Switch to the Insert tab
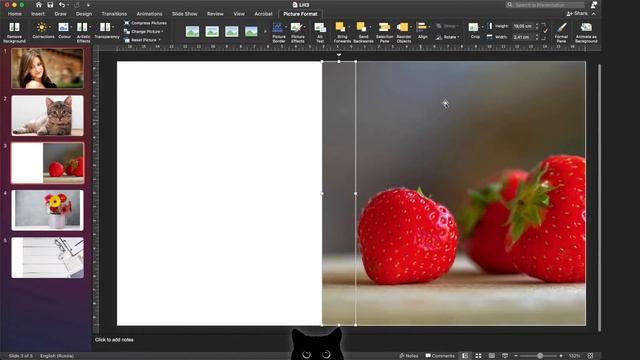The height and width of the screenshot is (360, 640). [38, 14]
